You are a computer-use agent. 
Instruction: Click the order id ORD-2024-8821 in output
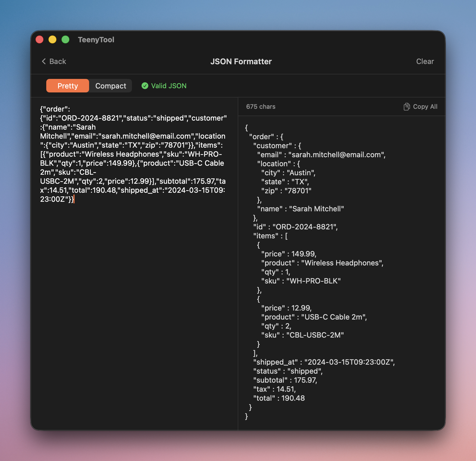coord(305,227)
